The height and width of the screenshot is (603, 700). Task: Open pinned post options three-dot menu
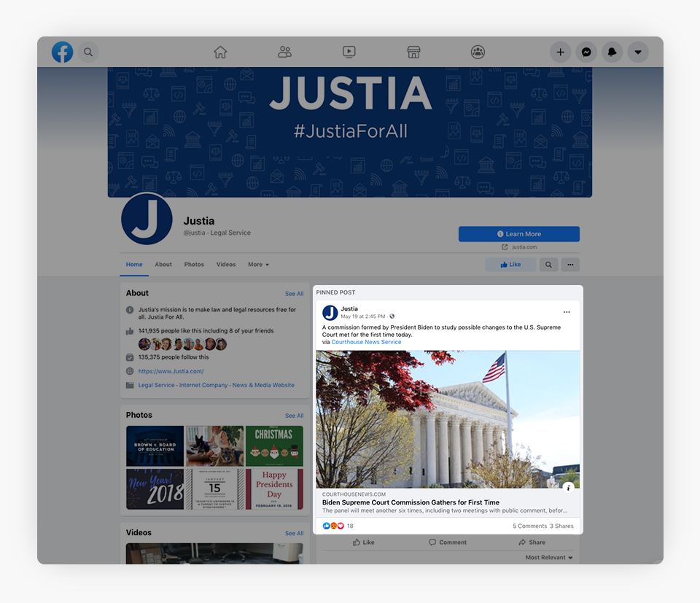[x=567, y=312]
